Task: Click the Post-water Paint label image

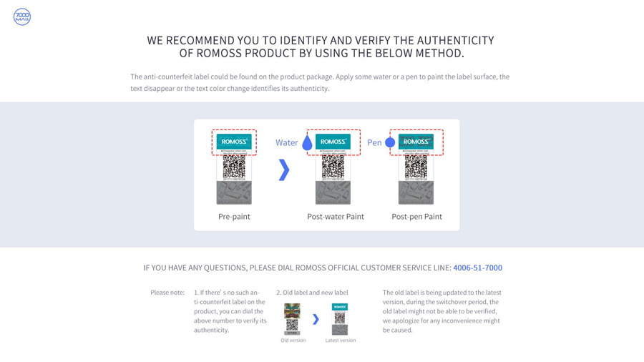Action: [333, 168]
